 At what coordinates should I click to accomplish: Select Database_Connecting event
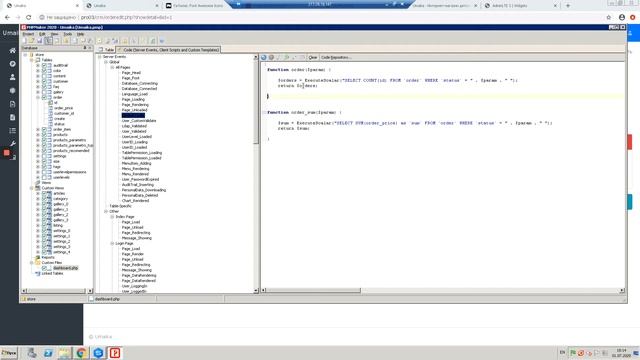click(x=140, y=83)
